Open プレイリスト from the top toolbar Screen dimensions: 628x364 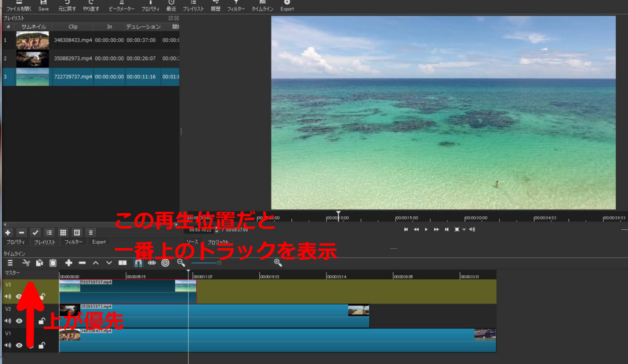click(x=193, y=6)
